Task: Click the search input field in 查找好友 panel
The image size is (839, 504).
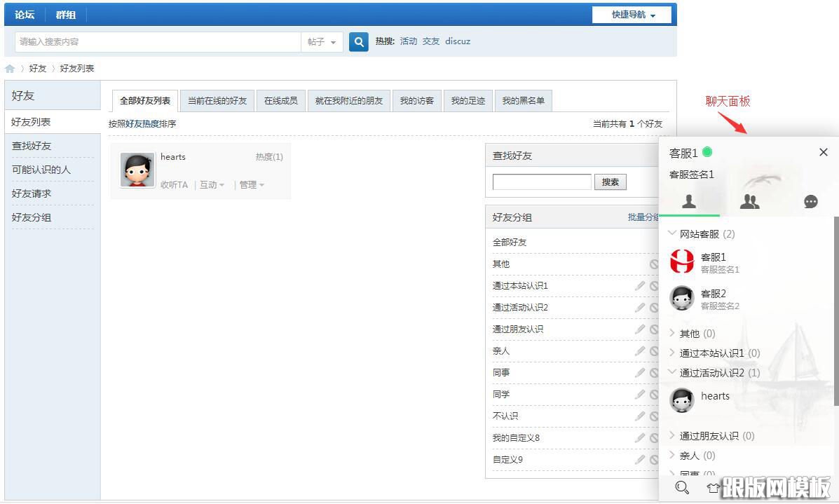Action: click(541, 182)
